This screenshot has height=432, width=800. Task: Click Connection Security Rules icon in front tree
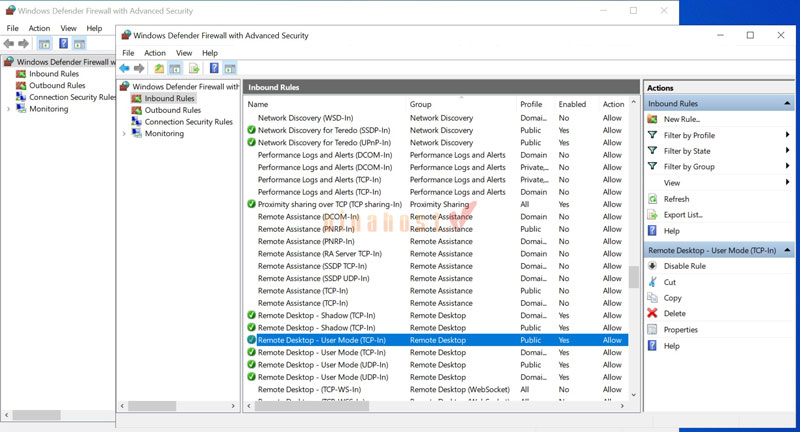[136, 121]
